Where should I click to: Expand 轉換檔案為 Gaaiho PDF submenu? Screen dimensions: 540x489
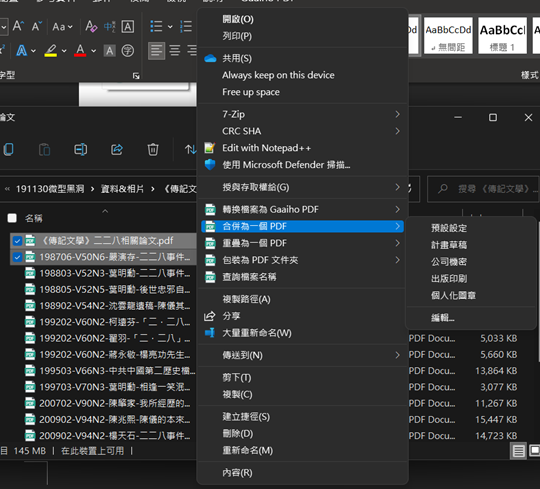pyautogui.click(x=302, y=209)
